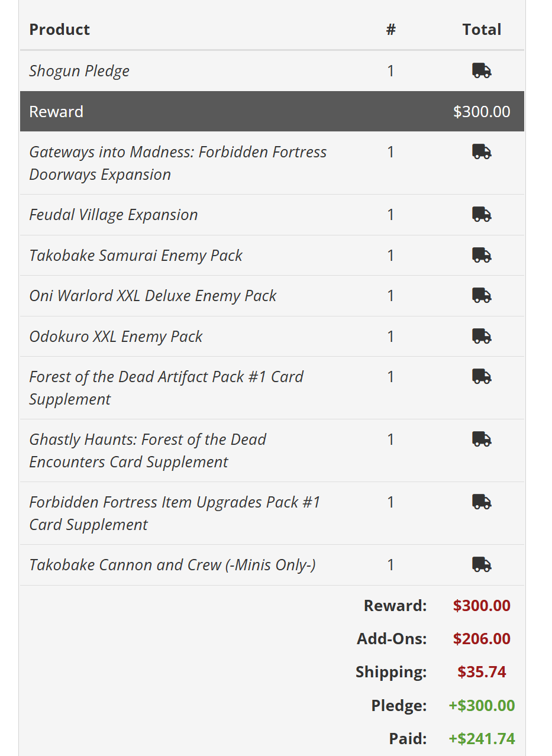Click the shipping truck icon for Shogun Pledge
This screenshot has height=756, width=552.
click(x=482, y=71)
